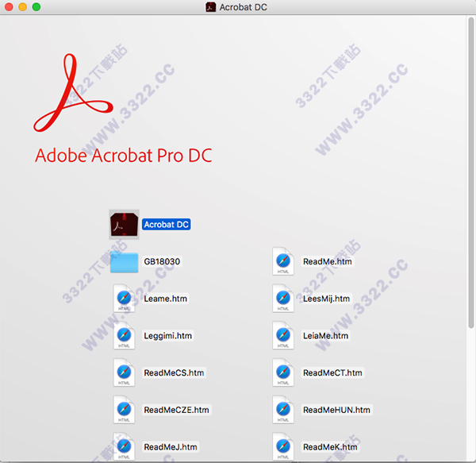Select the Leggimi.htm file icon
Viewport: 476px width, 463px height.
coord(125,335)
